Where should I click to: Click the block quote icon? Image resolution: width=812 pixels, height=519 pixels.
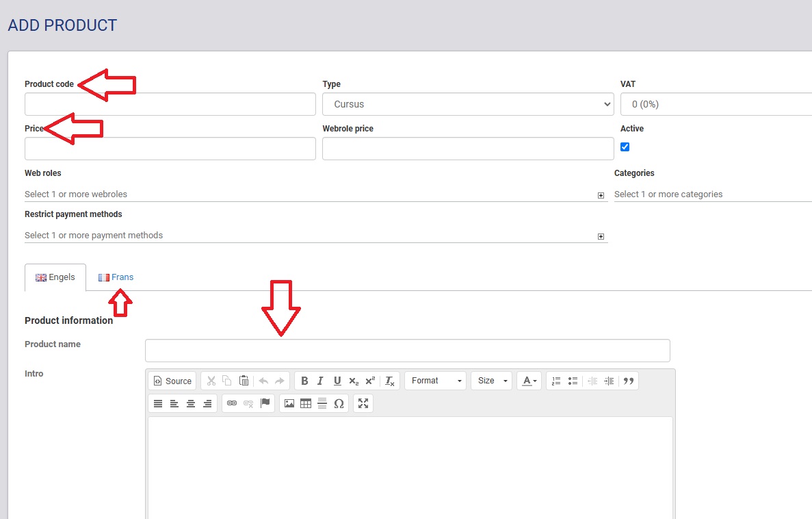pos(629,381)
